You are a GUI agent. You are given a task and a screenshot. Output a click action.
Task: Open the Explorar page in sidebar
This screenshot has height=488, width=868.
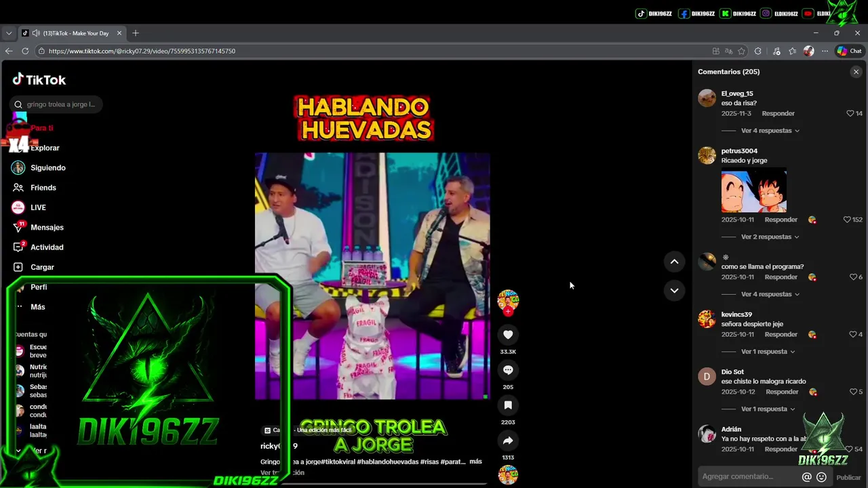(x=45, y=148)
